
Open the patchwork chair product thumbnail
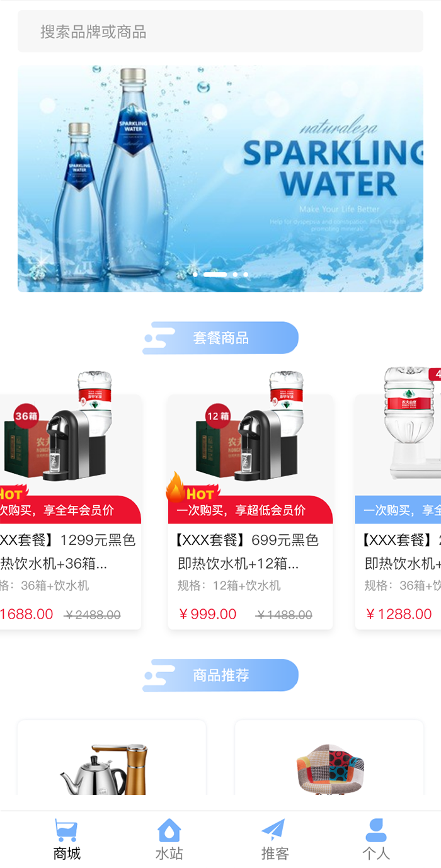[x=330, y=769]
